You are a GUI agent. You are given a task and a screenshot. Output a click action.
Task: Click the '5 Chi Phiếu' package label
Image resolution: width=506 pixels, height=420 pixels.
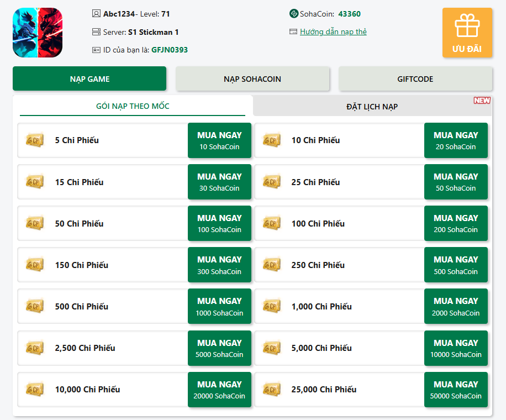77,140
